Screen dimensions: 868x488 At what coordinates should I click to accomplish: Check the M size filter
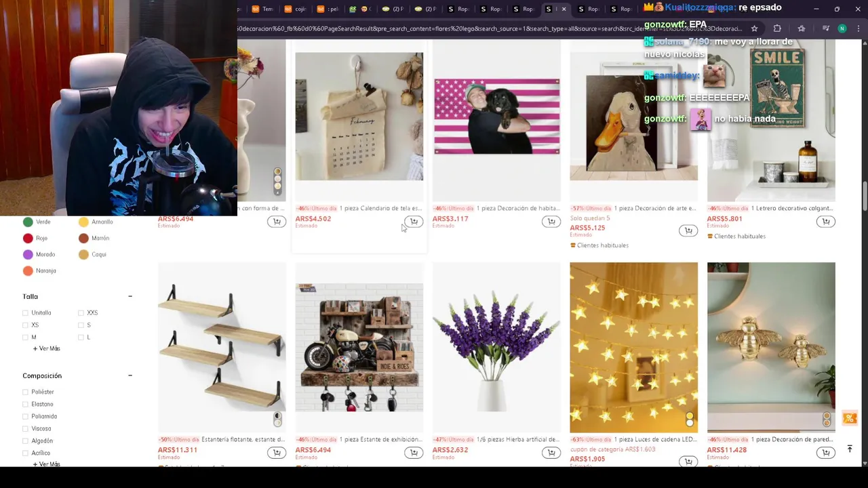pyautogui.click(x=26, y=338)
